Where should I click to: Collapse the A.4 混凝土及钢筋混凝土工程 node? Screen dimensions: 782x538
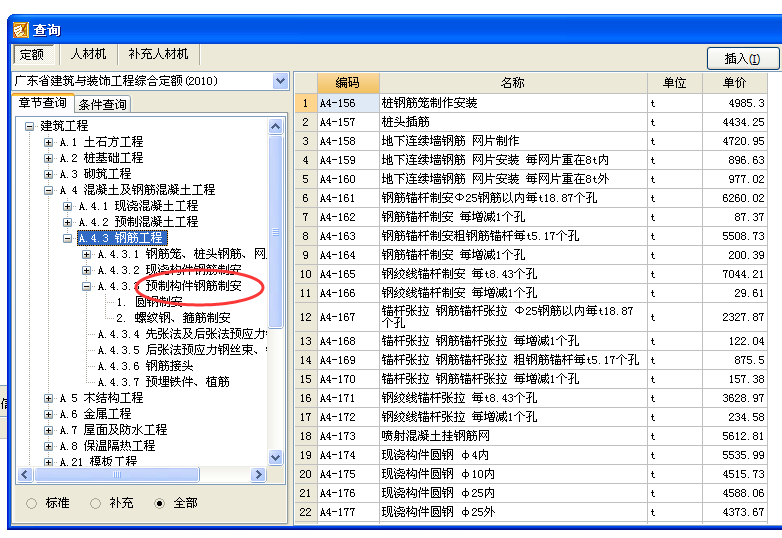click(48, 190)
